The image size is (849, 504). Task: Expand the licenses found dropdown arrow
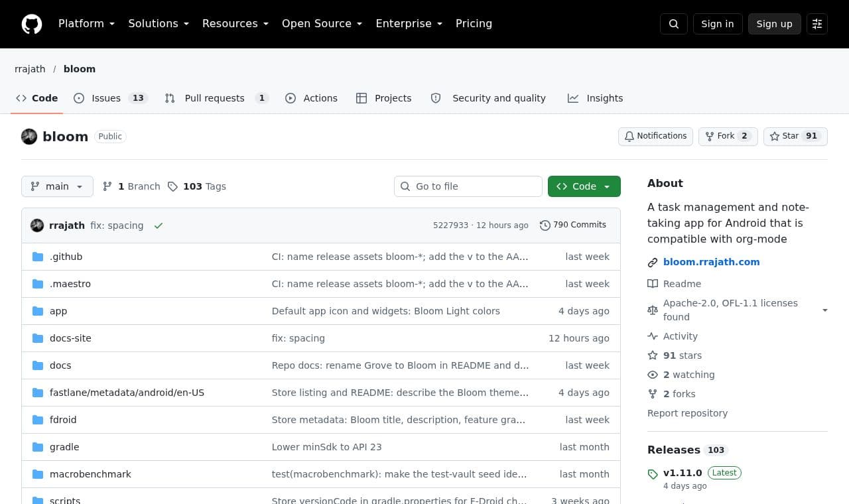coord(825,310)
